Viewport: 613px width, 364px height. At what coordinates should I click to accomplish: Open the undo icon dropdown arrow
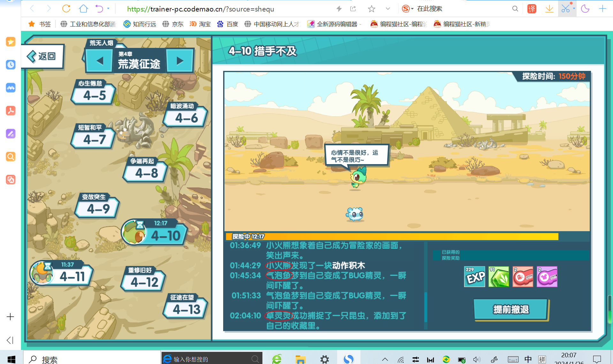click(108, 9)
